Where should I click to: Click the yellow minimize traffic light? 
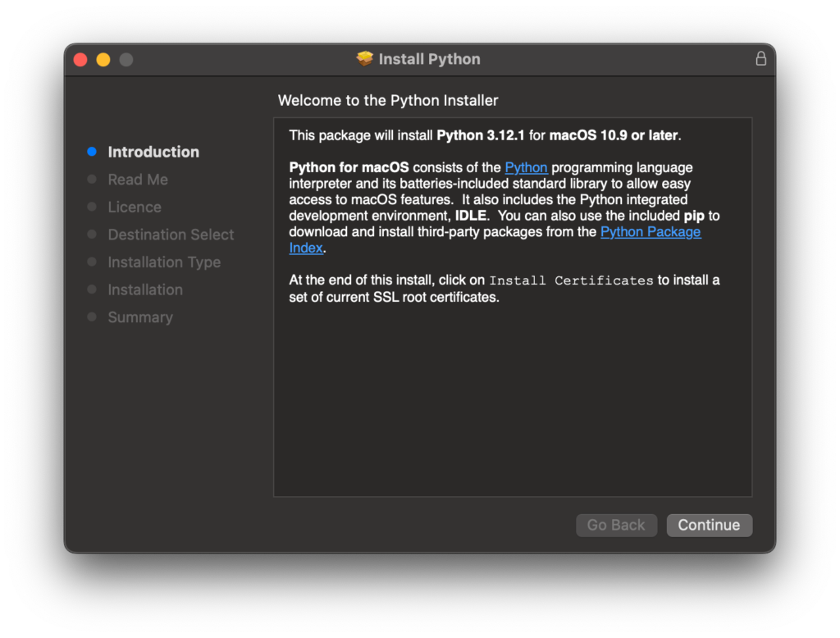103,59
